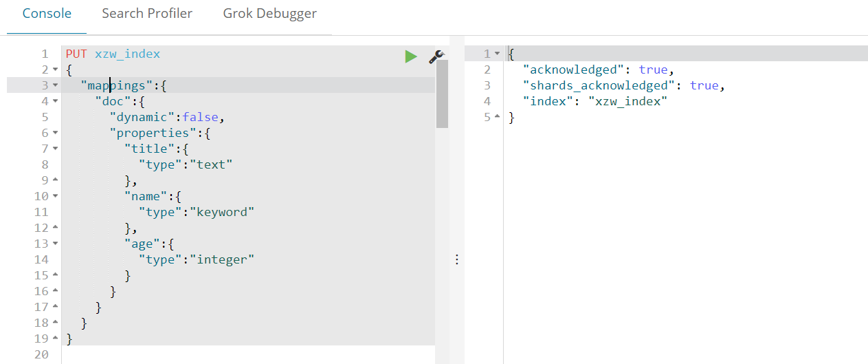
Task: Click the "integer" type value
Action: 222,259
